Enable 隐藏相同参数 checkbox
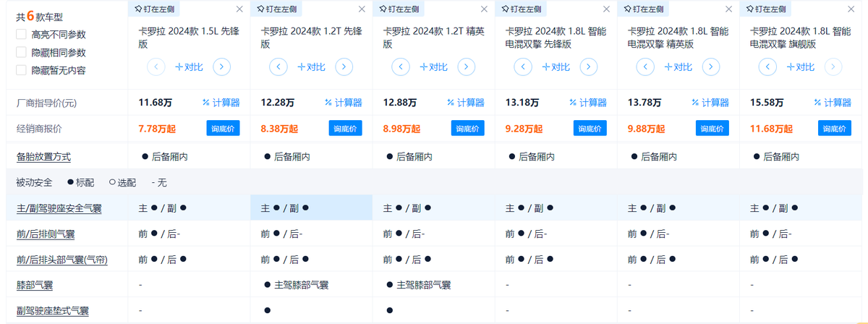This screenshot has height=324, width=868. pyautogui.click(x=21, y=52)
